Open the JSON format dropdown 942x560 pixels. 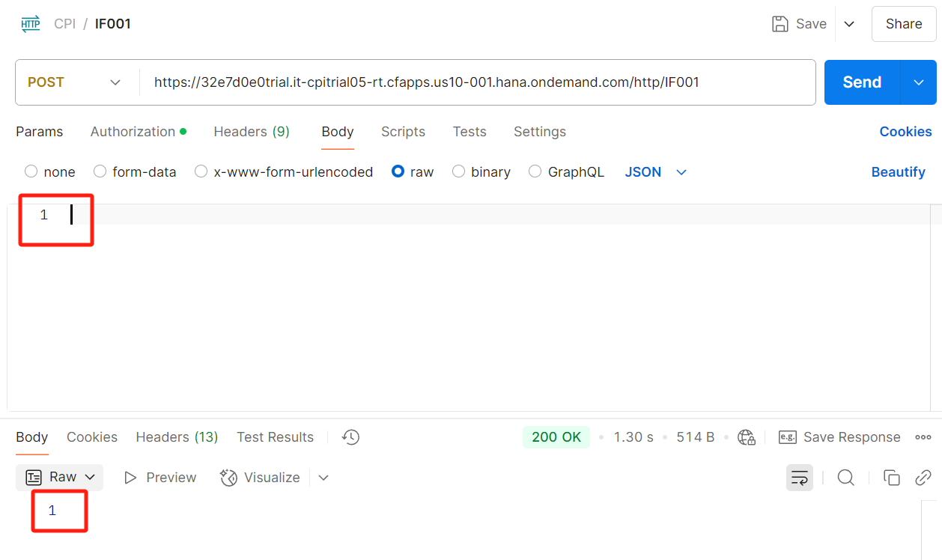tap(656, 172)
